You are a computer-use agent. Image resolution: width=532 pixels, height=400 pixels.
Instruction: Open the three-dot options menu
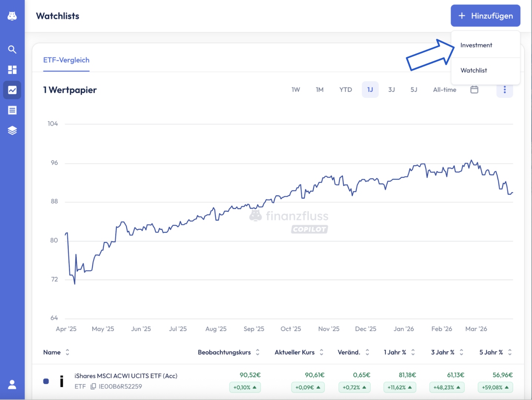pos(505,90)
